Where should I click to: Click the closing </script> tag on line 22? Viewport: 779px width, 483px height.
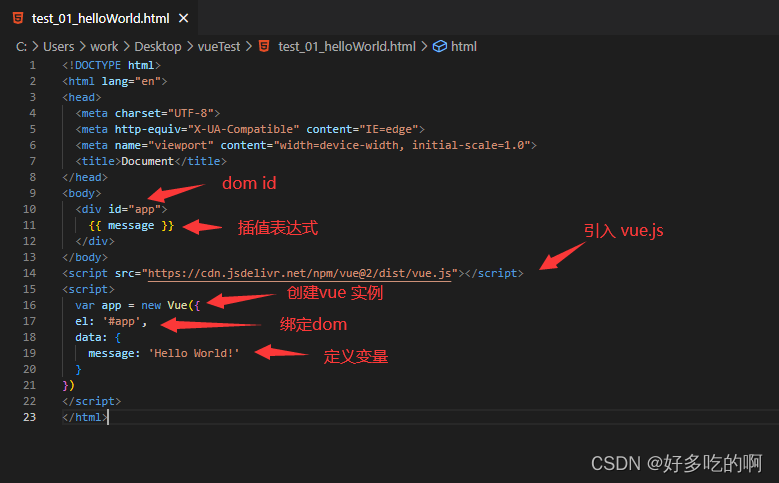91,401
